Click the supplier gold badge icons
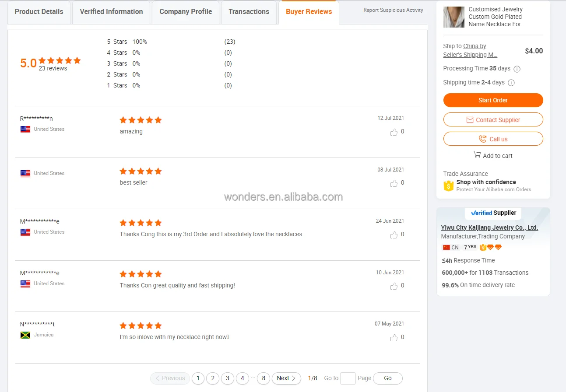This screenshot has height=392, width=566. point(491,247)
